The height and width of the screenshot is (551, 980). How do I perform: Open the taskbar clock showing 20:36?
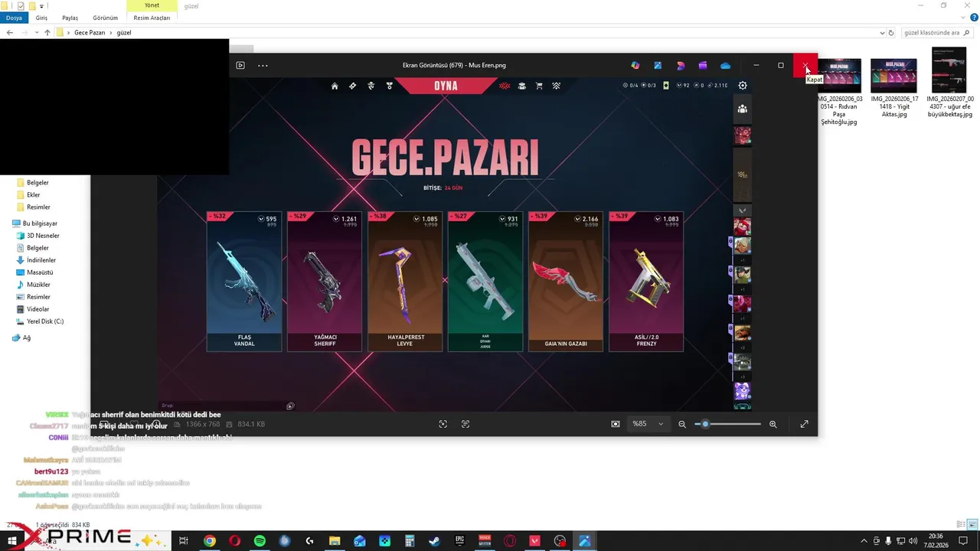click(936, 541)
